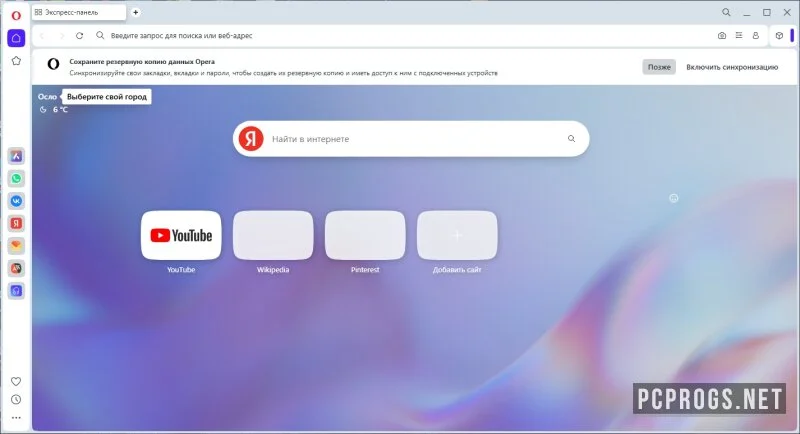Open the YouTube speed dial tile

(x=181, y=235)
